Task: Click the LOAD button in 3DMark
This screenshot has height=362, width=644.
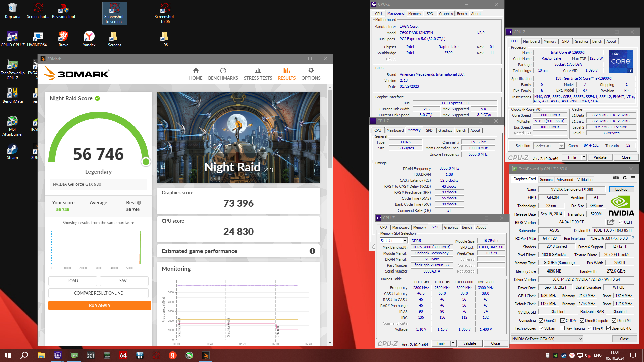Action: (73, 281)
